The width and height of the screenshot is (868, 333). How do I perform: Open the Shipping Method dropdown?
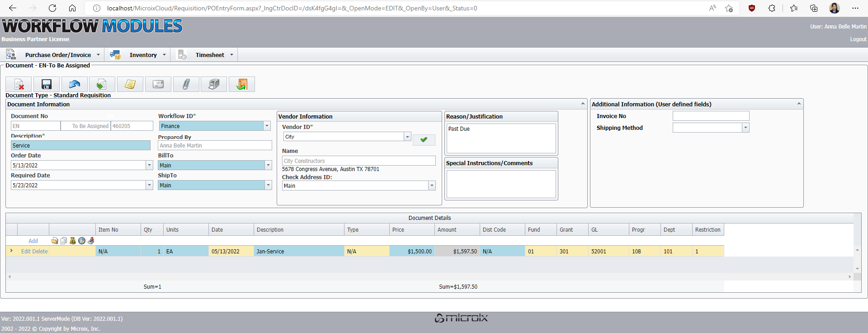click(745, 128)
